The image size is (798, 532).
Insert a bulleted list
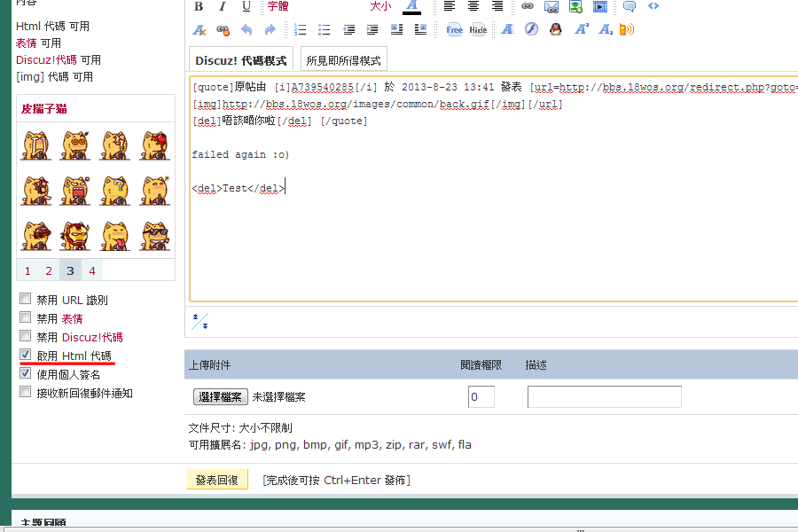click(325, 29)
